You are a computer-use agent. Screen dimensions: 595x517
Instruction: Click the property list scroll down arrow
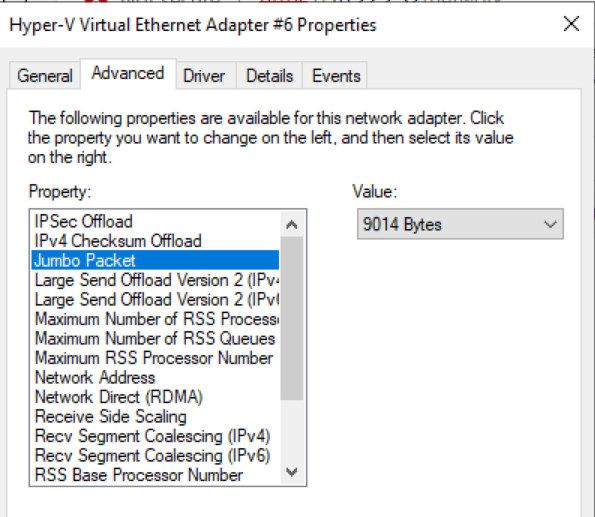291,472
